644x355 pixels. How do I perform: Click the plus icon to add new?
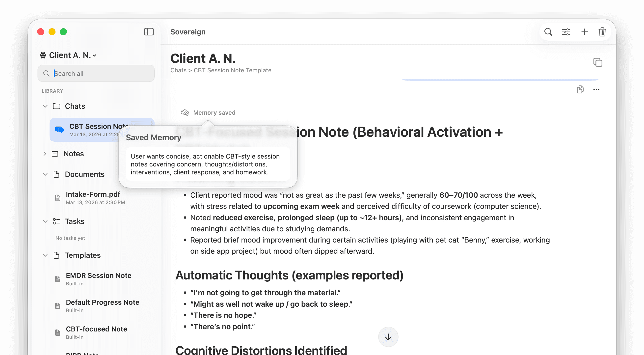(x=585, y=32)
